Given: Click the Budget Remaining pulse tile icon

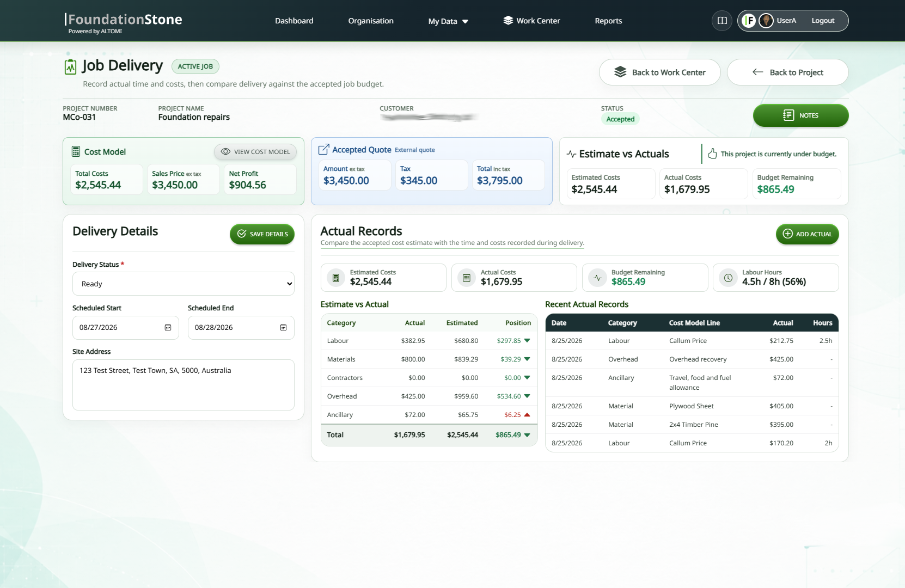Looking at the screenshot, I should click(597, 278).
